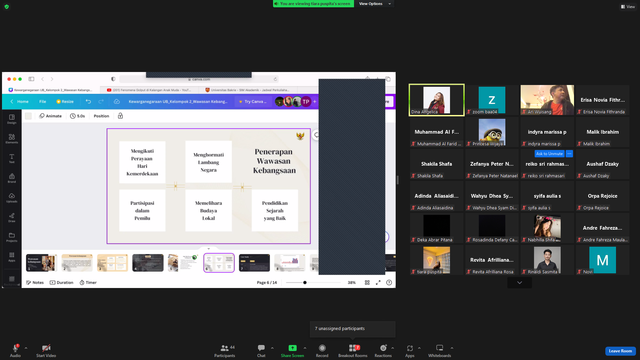
Task: Switch to Universitas Bakrie browser tab
Action: 247,90
